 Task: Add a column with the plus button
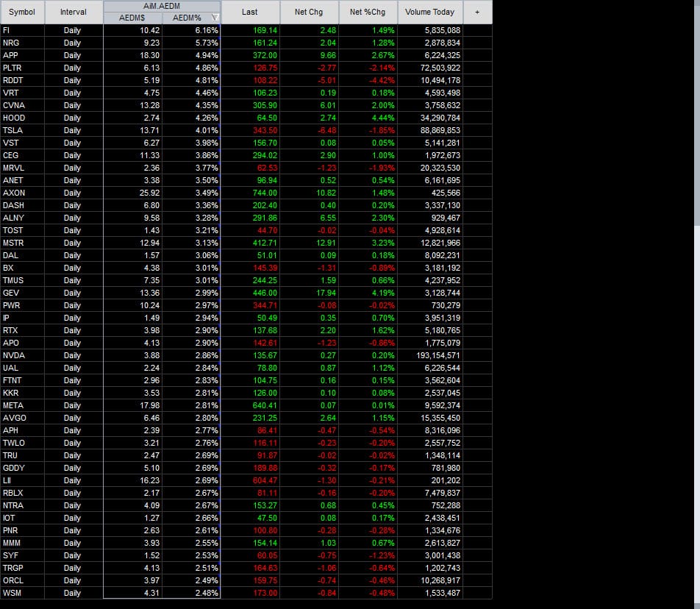point(477,12)
